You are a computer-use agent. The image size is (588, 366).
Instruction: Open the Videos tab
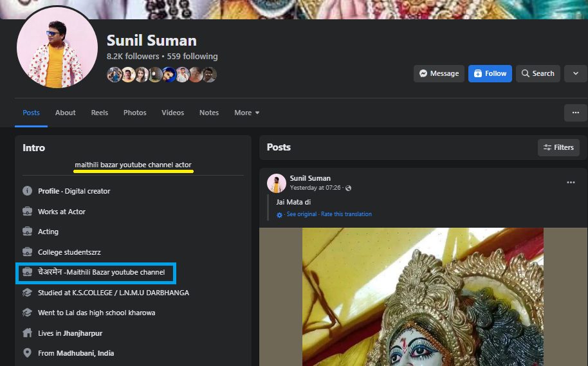[x=172, y=113]
